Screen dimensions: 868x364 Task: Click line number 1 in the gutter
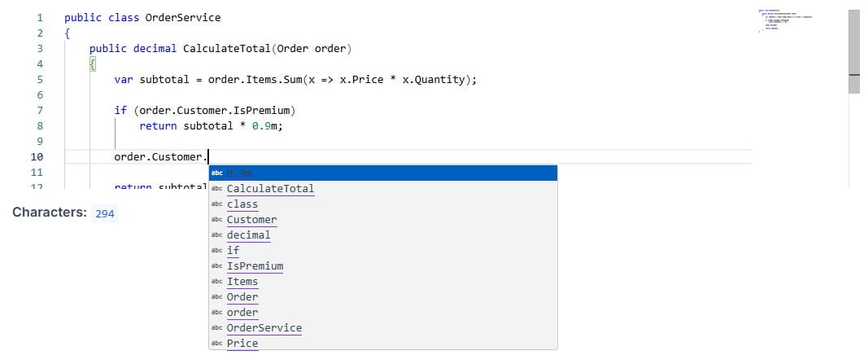pos(40,18)
